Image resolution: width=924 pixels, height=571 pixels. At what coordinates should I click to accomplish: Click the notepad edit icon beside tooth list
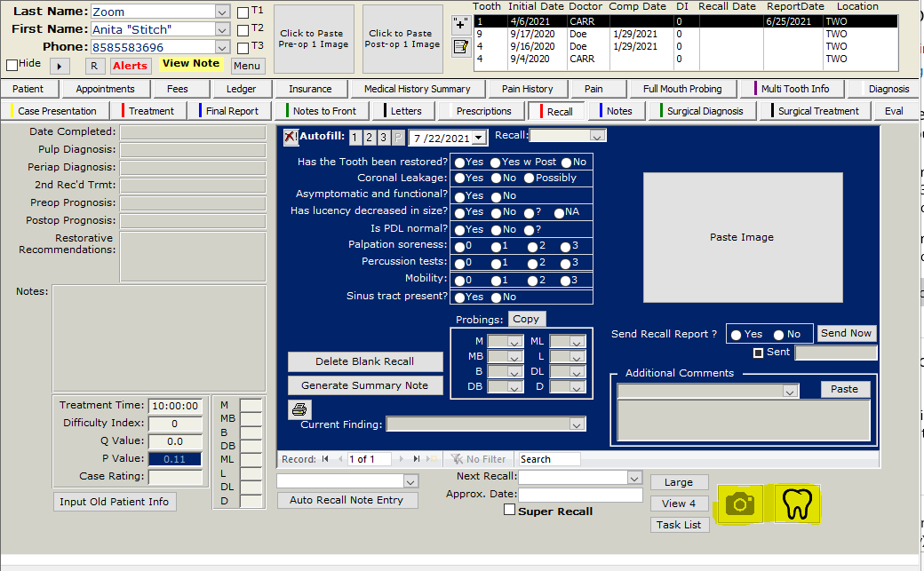point(460,47)
